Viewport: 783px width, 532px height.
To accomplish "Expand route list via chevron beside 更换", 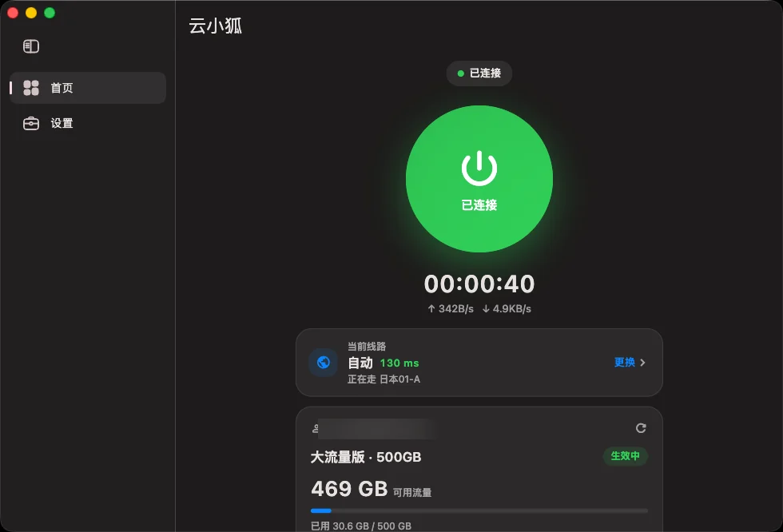I will tap(642, 363).
